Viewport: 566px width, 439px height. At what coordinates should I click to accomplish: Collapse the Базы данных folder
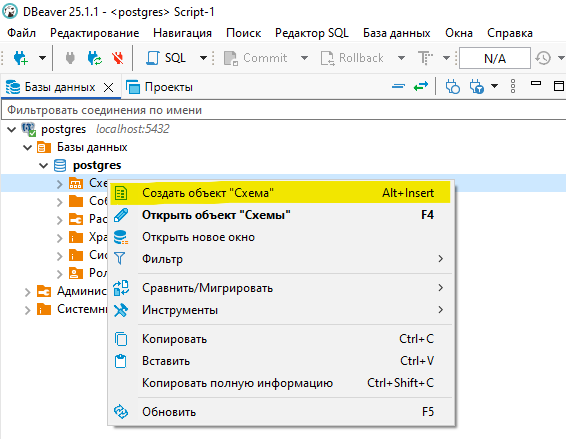click(x=28, y=147)
